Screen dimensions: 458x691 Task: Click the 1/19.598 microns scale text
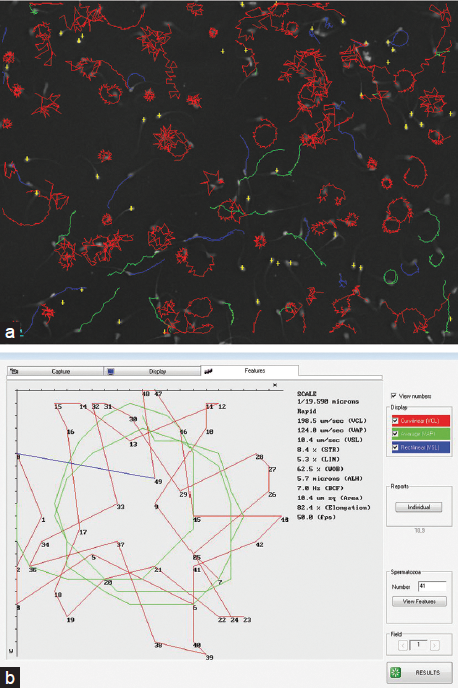click(328, 401)
